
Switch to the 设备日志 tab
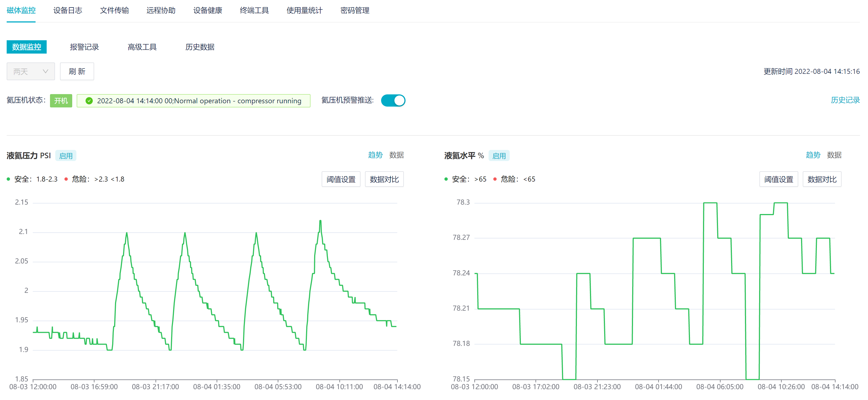pyautogui.click(x=67, y=11)
